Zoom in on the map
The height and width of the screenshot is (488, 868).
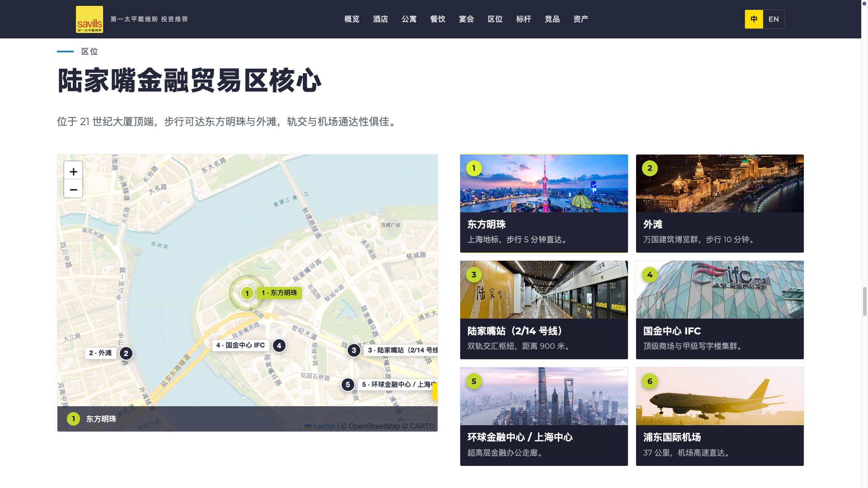pyautogui.click(x=73, y=171)
